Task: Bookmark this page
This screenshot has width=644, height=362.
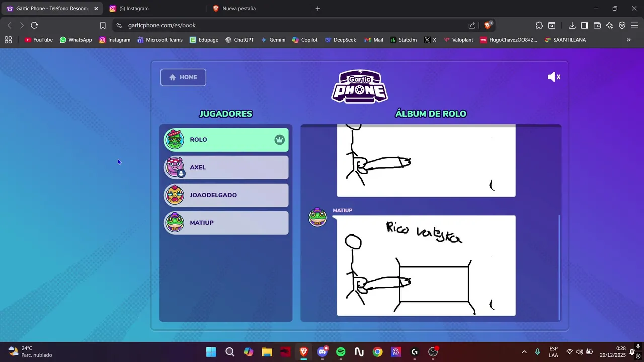Action: coord(103,25)
